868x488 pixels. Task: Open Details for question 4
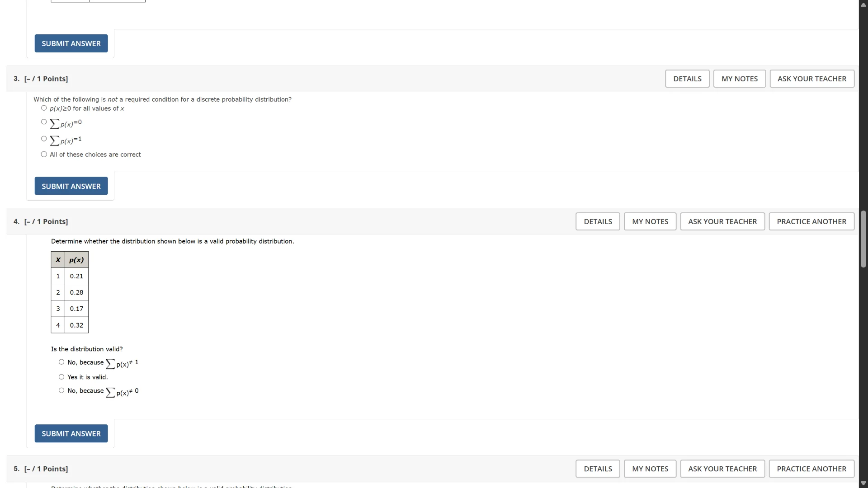(x=597, y=221)
